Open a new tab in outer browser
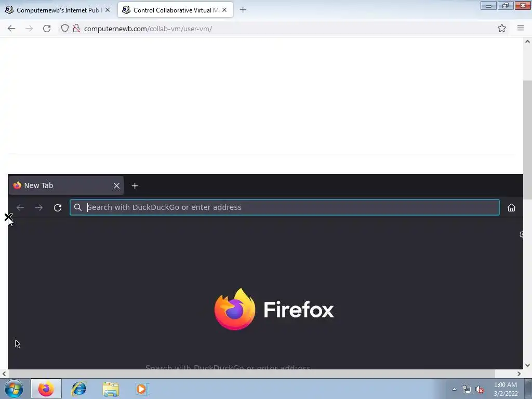 [243, 10]
